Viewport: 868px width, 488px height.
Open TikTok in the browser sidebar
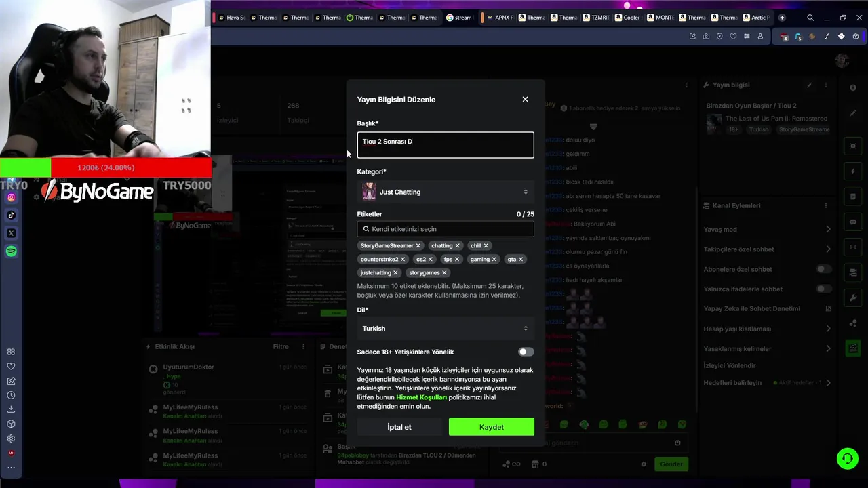(11, 215)
